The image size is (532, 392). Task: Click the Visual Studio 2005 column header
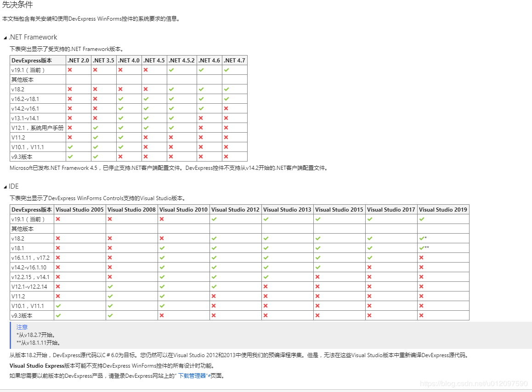[80, 210]
